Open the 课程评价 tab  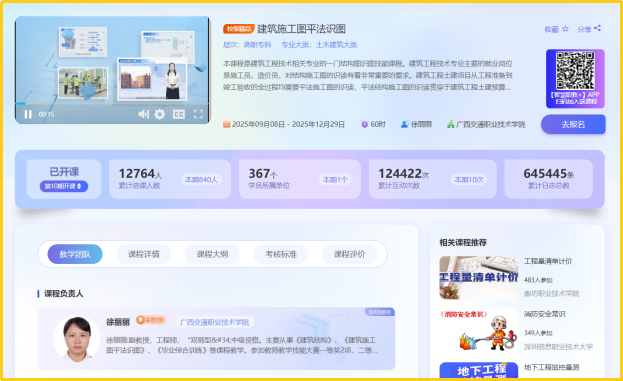pyautogui.click(x=349, y=254)
